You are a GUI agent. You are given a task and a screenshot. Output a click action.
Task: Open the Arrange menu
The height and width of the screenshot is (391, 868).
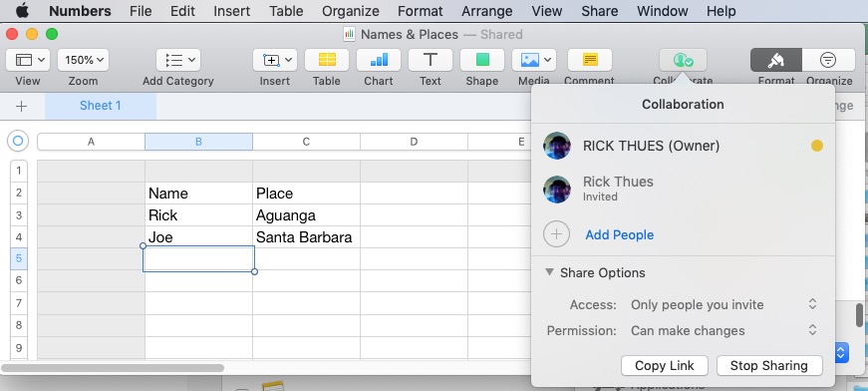487,11
